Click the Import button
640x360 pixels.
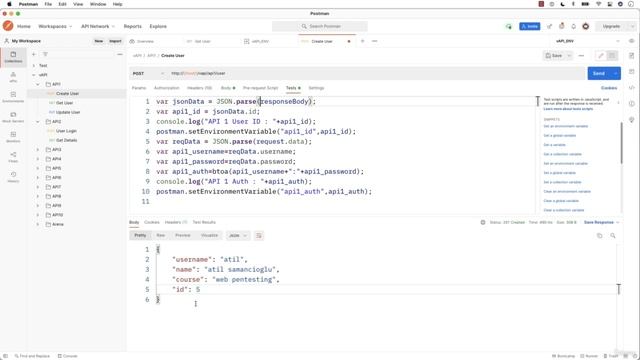click(x=115, y=41)
